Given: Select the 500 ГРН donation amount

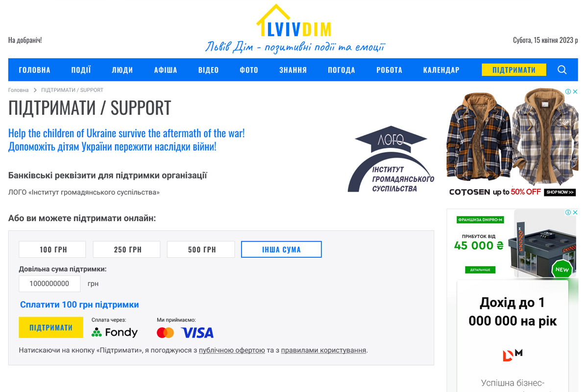Looking at the screenshot, I should (201, 249).
